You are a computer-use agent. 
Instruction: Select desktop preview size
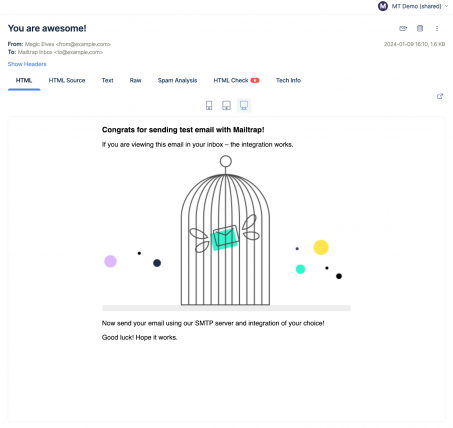coord(244,105)
